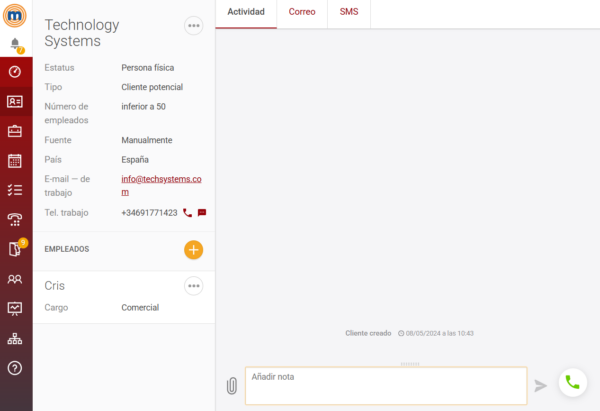Image resolution: width=600 pixels, height=411 pixels.
Task: Open the telephony icon in sidebar
Action: (x=15, y=219)
